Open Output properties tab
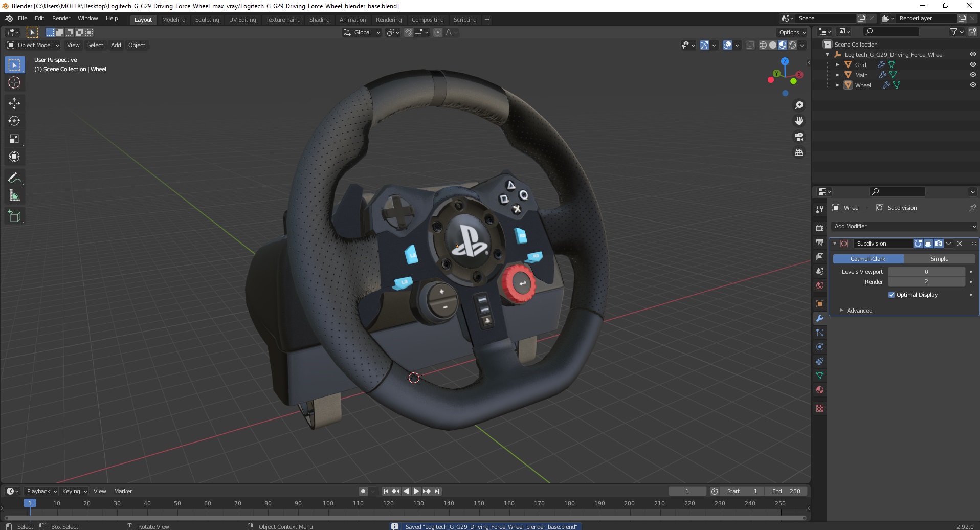The height and width of the screenshot is (530, 980). [820, 242]
